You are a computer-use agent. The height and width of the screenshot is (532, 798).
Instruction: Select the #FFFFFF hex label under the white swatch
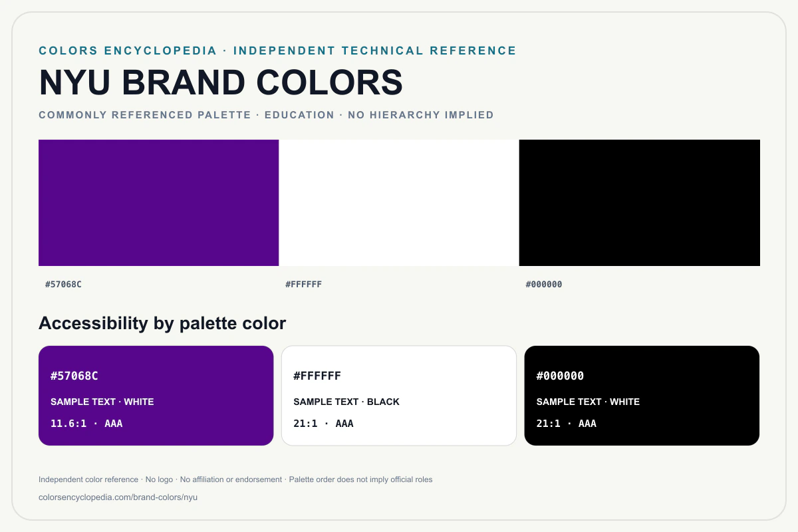coord(304,285)
